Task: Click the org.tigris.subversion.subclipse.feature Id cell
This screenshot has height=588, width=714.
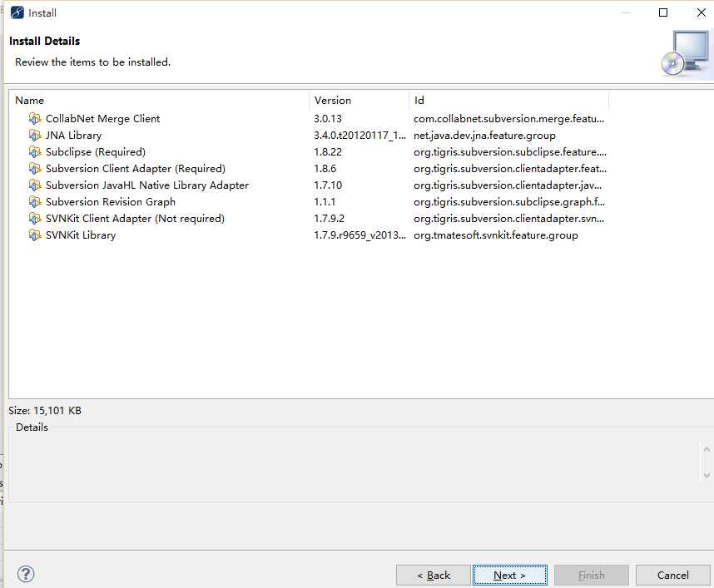Action: point(510,152)
